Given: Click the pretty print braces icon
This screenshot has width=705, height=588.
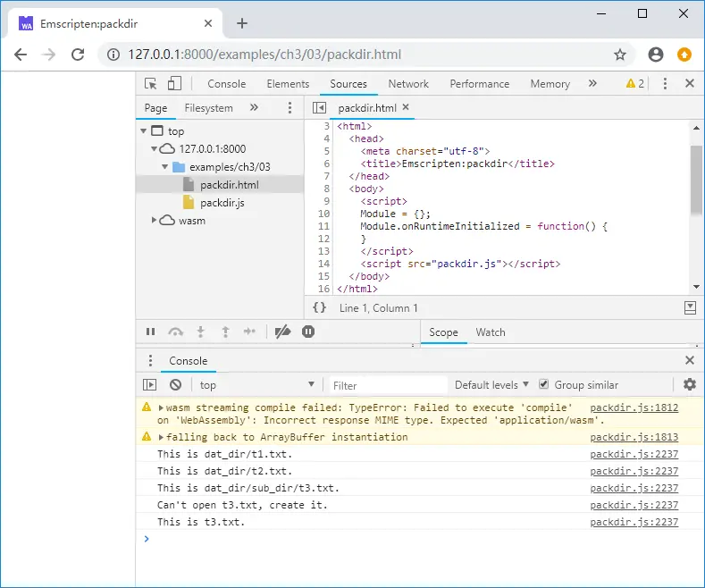Looking at the screenshot, I should (x=319, y=307).
